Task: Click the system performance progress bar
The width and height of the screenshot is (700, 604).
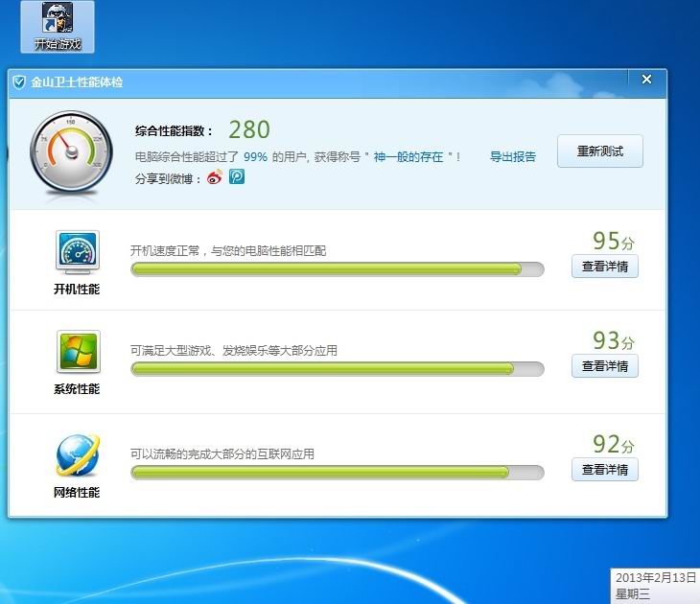Action: 337,369
